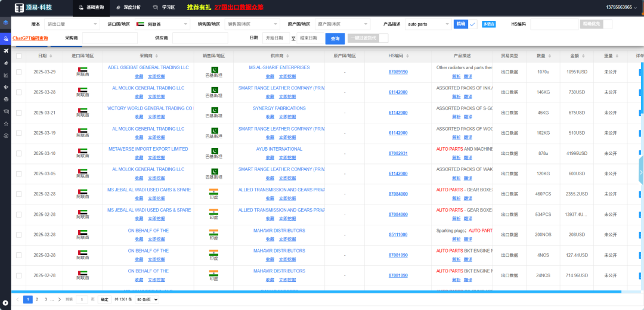The image size is (644, 310).
Task: Go to page 2 in the pagination
Action: click(x=37, y=299)
